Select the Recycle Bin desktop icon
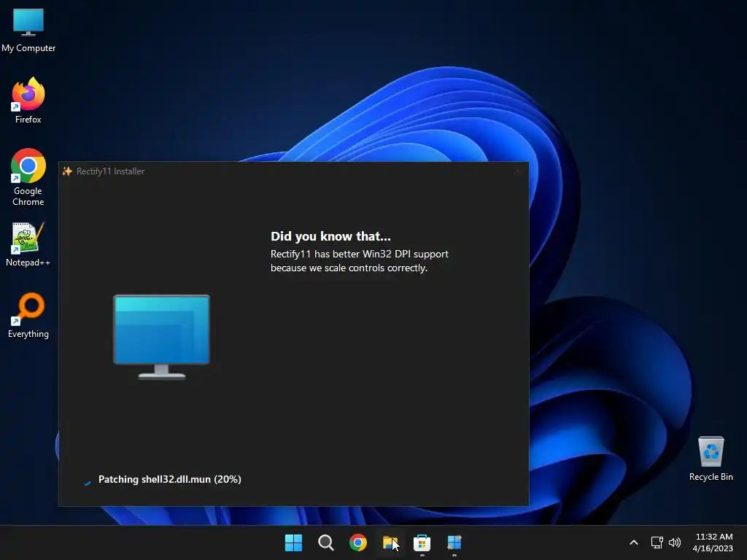The height and width of the screenshot is (560, 747). (x=711, y=459)
